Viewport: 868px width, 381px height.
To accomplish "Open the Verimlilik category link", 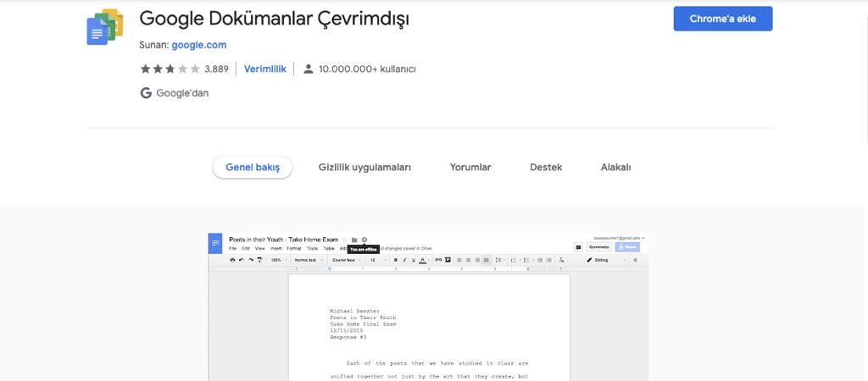I will tap(265, 69).
